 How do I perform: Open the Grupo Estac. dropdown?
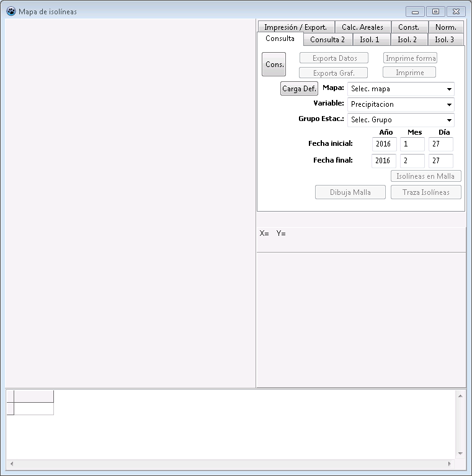(x=401, y=120)
